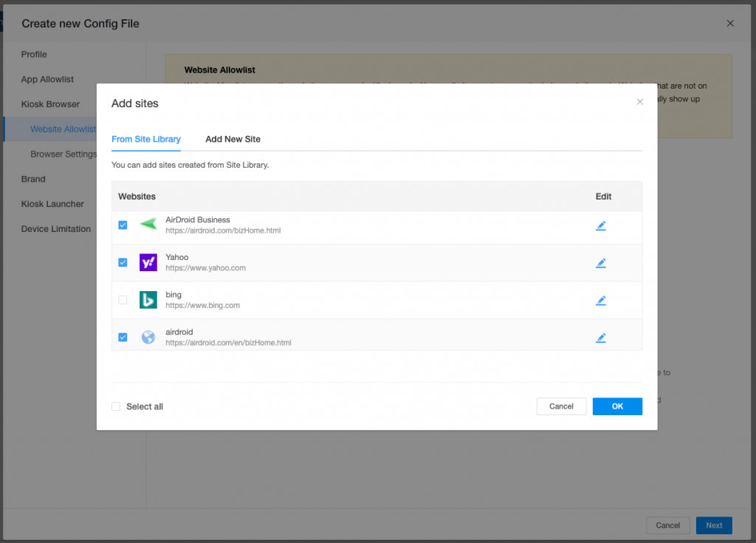Click the Select all label
The image size is (756, 543).
pos(145,406)
